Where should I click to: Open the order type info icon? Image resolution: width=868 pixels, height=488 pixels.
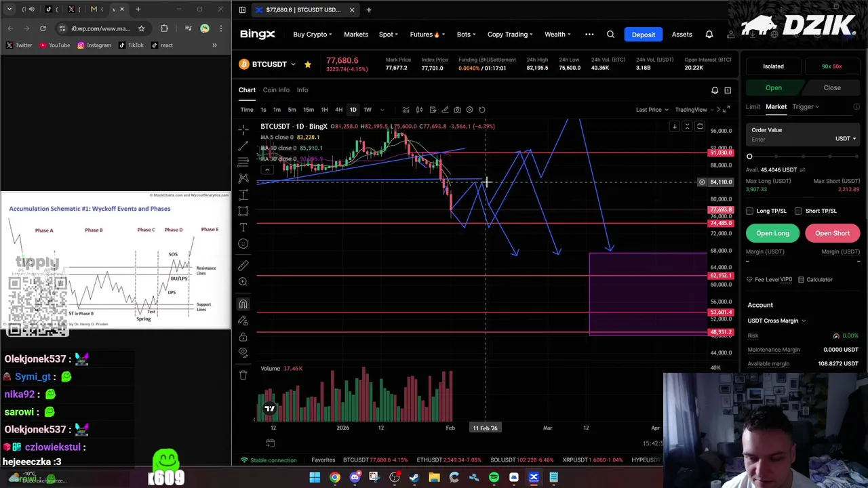click(x=856, y=107)
